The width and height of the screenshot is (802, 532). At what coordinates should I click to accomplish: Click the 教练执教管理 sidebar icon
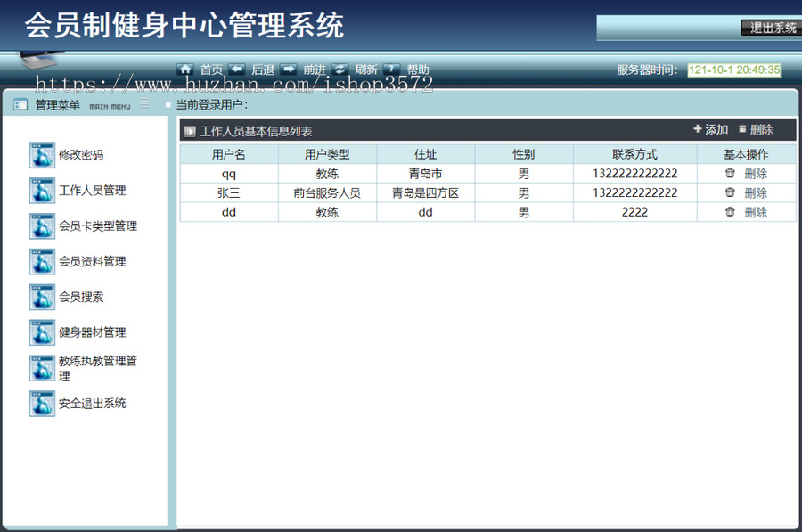pos(42,368)
